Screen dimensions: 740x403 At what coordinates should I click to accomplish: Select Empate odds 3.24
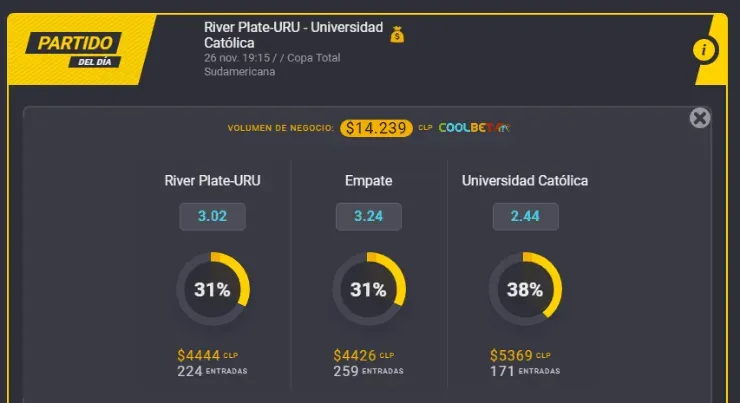(368, 217)
